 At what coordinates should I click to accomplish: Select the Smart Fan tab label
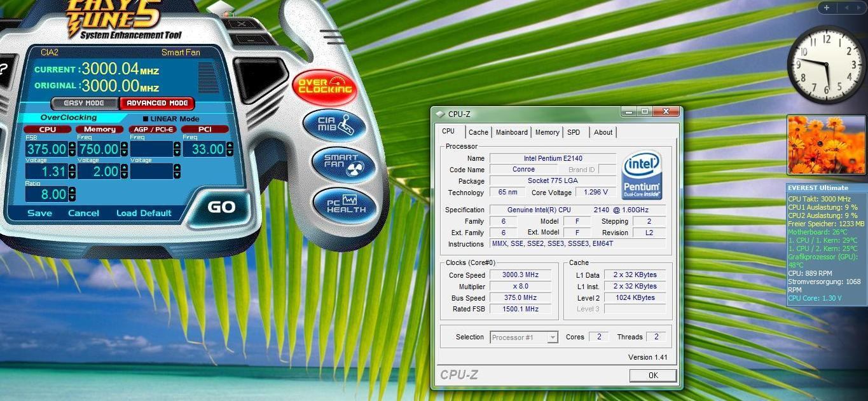point(181,52)
